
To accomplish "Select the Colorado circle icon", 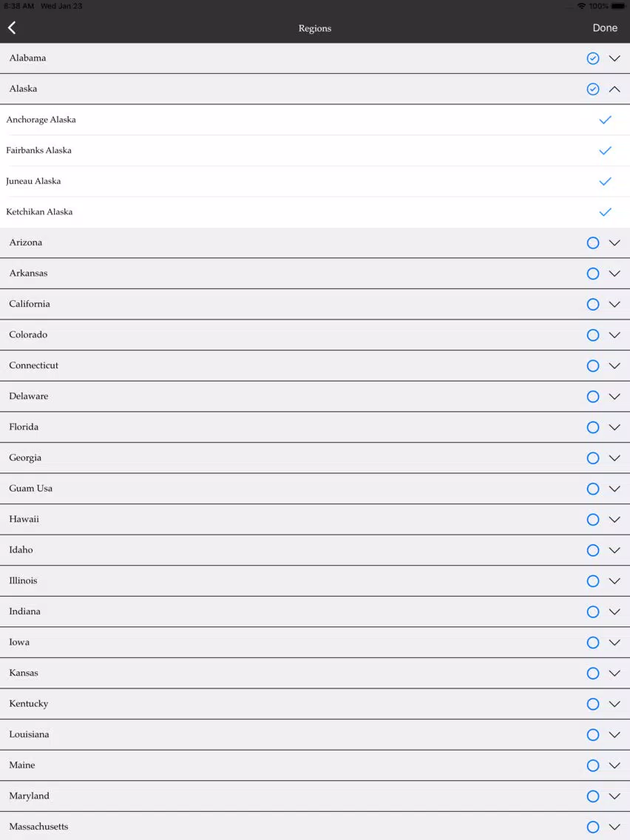I will coord(592,335).
